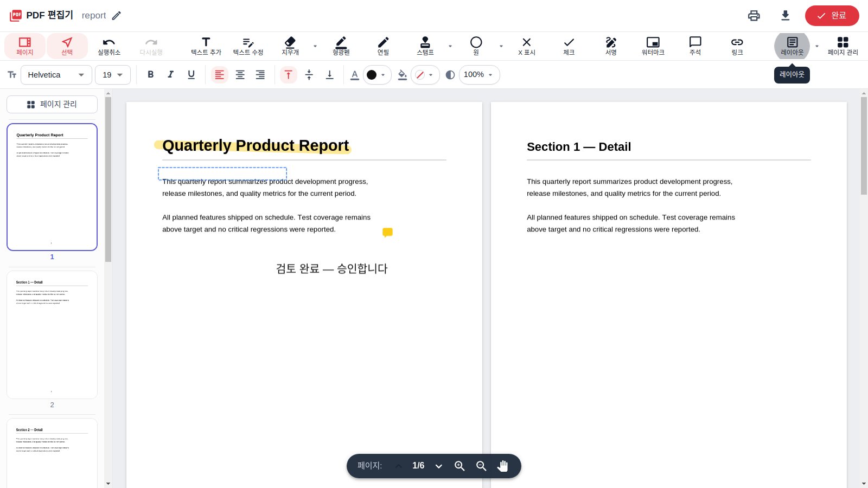
Task: Activate the hand pan tool
Action: [x=503, y=466]
